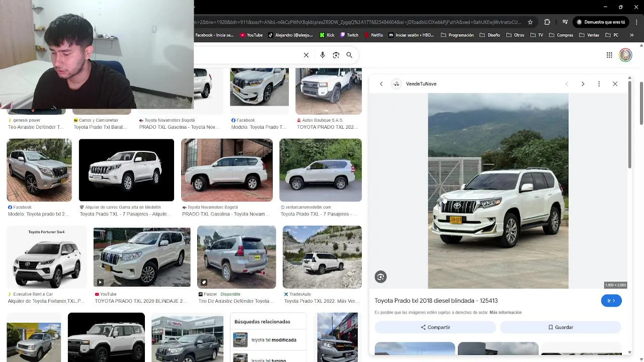Visit the page with the 'Ir' button
644x362 pixels.
pos(611,301)
